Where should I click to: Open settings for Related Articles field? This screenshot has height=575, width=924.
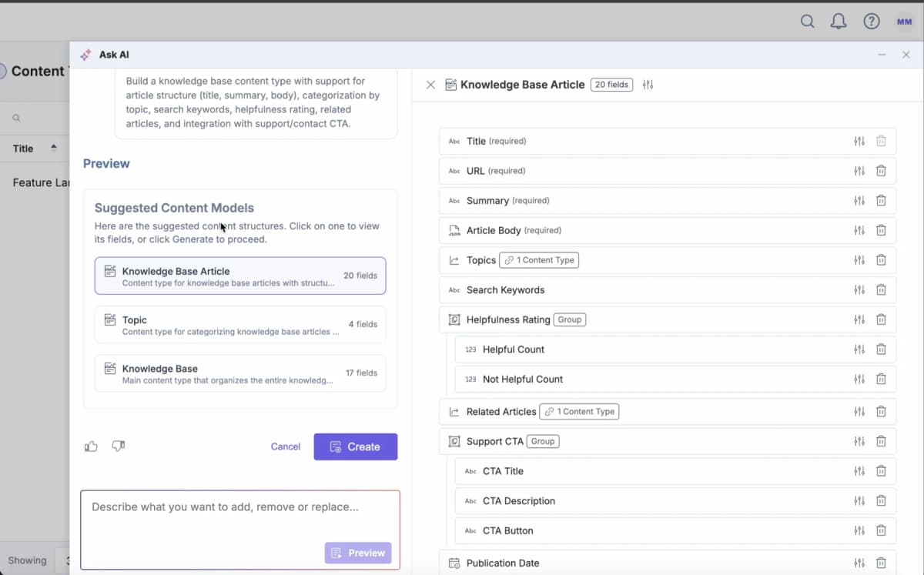click(859, 412)
